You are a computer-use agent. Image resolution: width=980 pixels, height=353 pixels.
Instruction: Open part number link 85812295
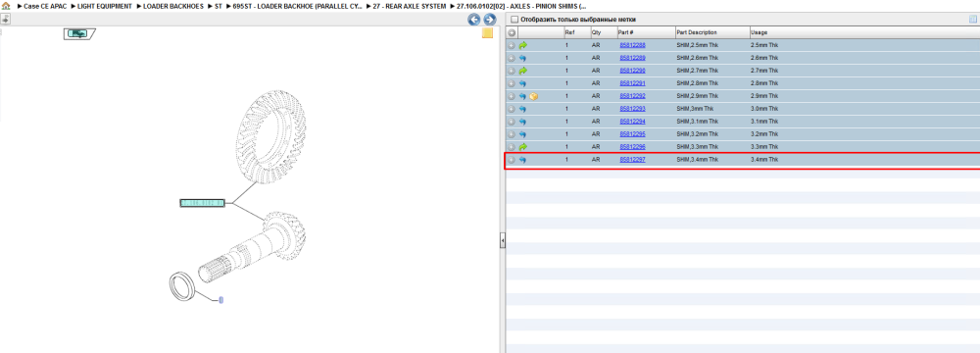tap(632, 134)
